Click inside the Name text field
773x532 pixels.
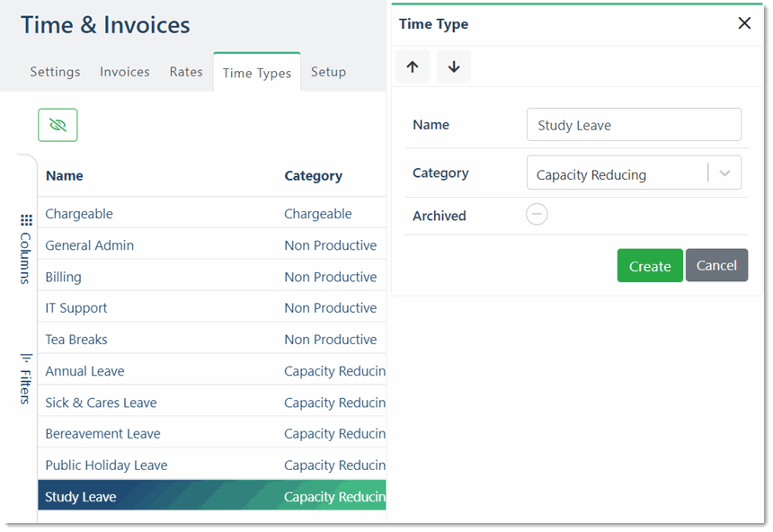click(x=633, y=124)
